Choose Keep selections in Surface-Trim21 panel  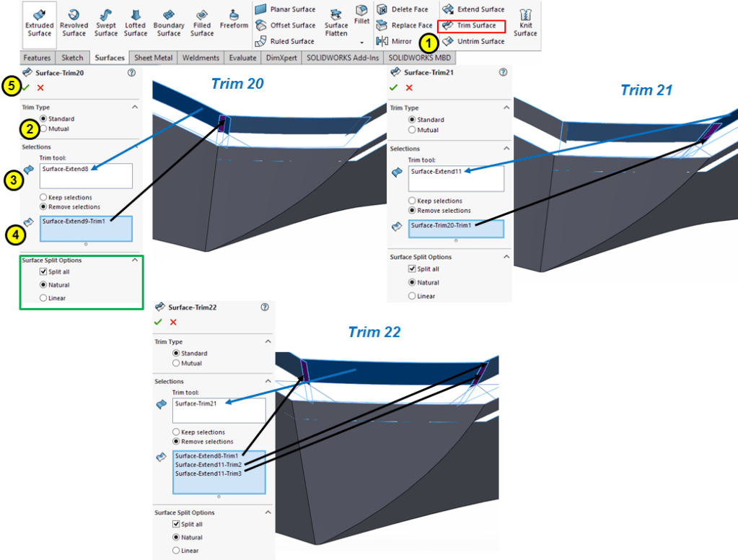point(413,201)
